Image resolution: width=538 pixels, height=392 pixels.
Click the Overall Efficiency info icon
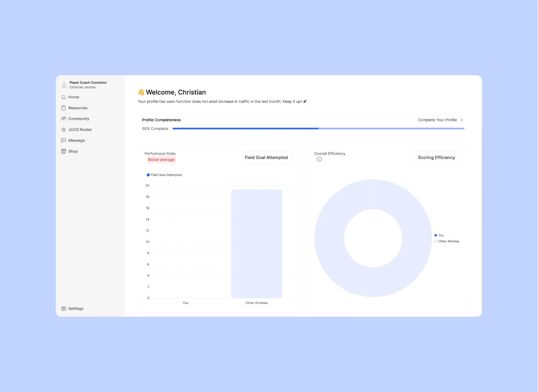pyautogui.click(x=319, y=159)
